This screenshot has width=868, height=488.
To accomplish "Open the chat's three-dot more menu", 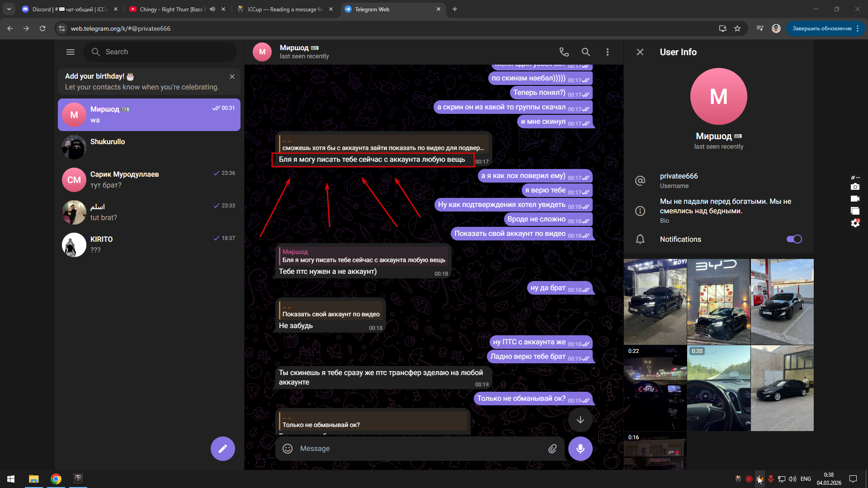I will coord(607,52).
